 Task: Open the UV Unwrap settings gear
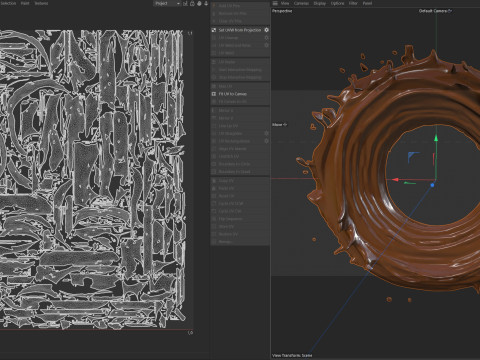[x=266, y=38]
